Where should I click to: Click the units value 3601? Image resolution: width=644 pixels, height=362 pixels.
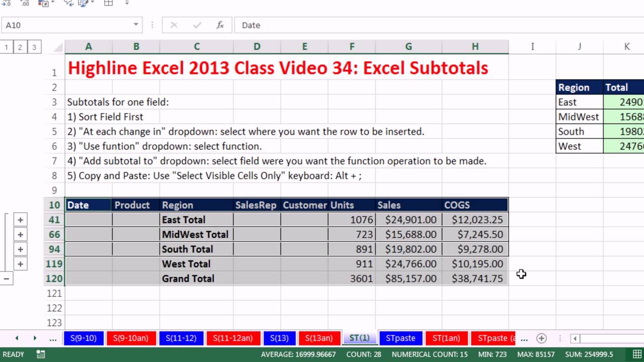point(352,279)
